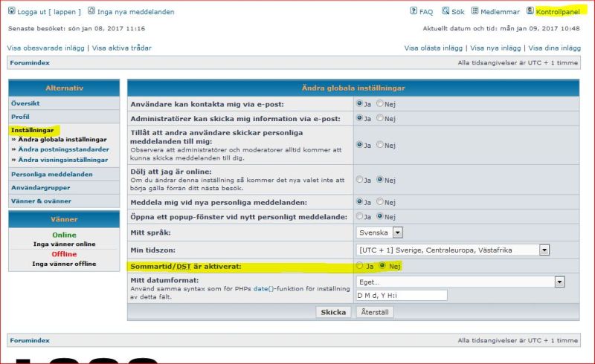Image resolution: width=595 pixels, height=364 pixels.
Task: Select Nej for popup-fönster vid nytt meddelande
Action: point(380,216)
